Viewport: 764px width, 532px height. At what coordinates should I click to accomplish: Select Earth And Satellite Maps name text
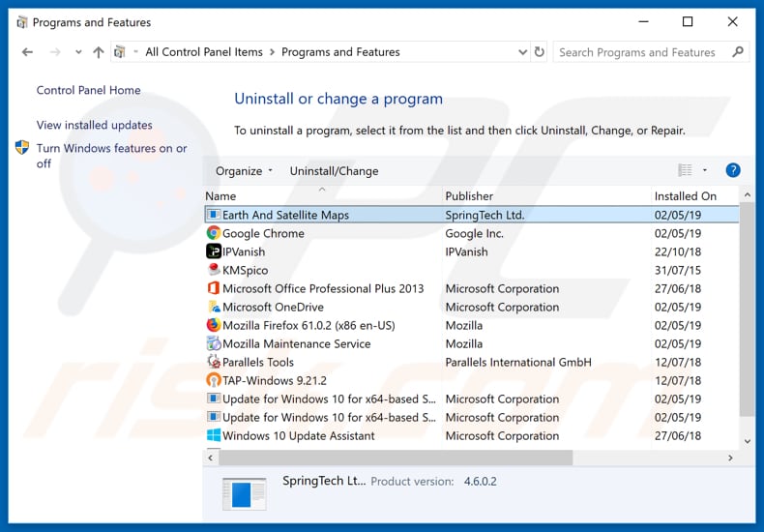(x=285, y=215)
